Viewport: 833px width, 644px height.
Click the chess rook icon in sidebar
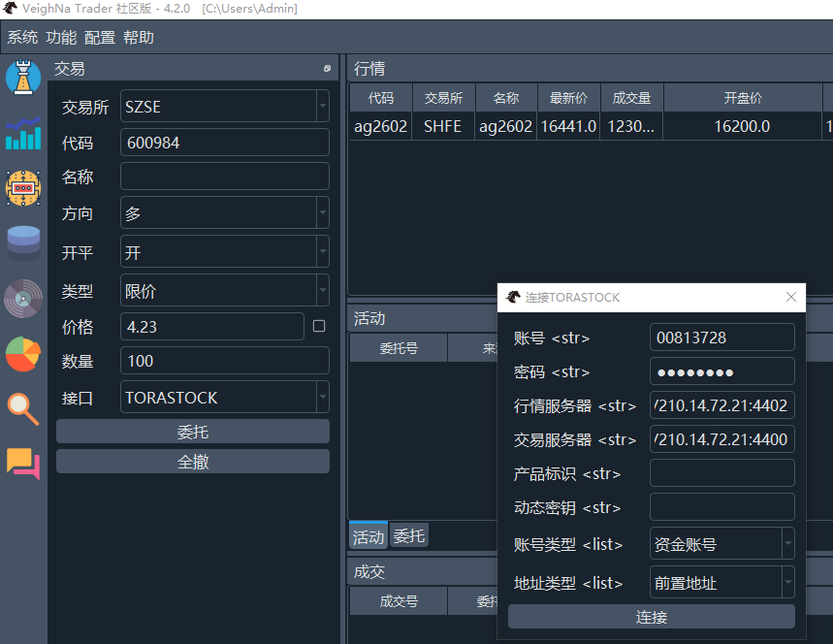click(x=23, y=78)
